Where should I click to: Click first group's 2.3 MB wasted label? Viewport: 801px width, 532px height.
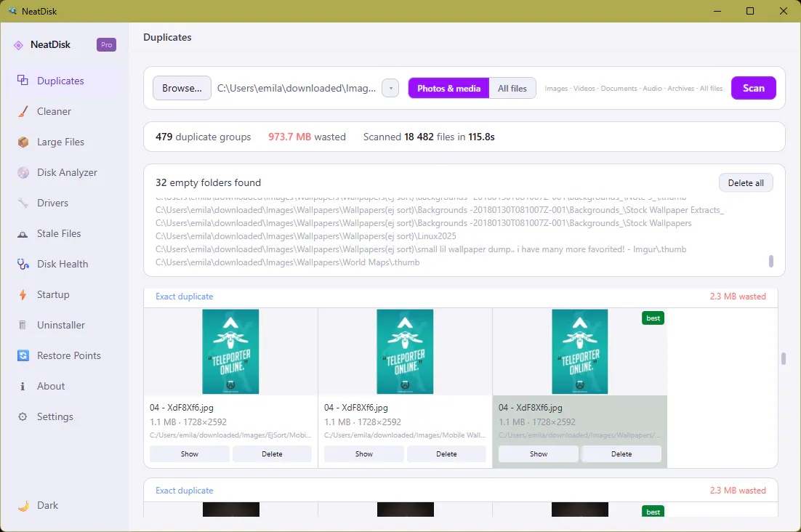738,297
